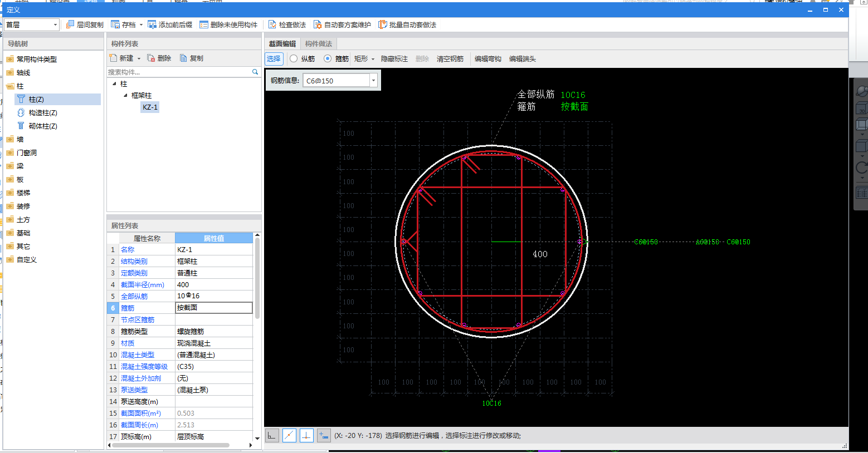Click the 清空钢筋 button
Screen dimensions: 868x453
450,58
